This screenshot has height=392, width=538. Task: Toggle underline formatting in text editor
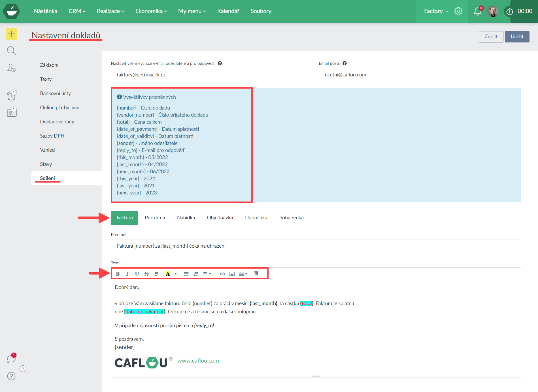point(137,274)
